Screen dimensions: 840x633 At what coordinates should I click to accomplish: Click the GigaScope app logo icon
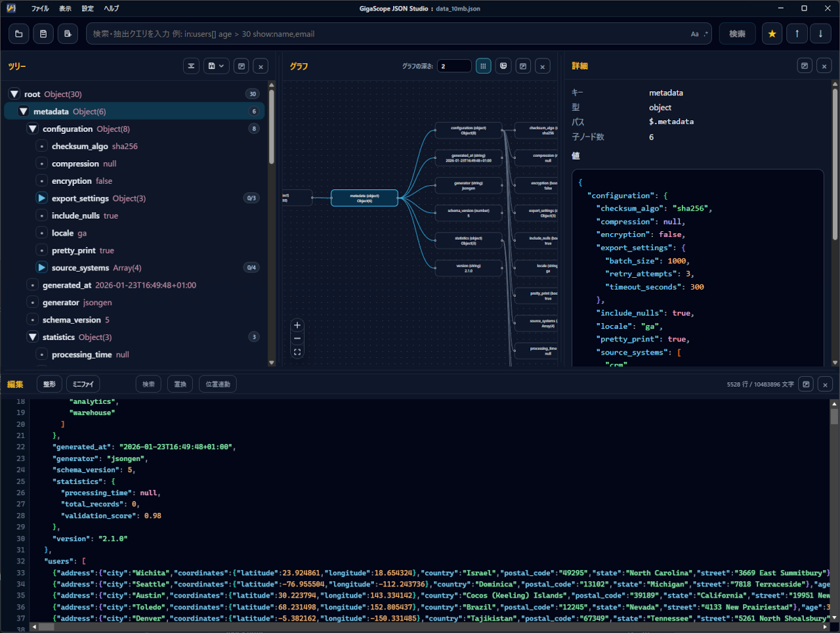point(11,9)
